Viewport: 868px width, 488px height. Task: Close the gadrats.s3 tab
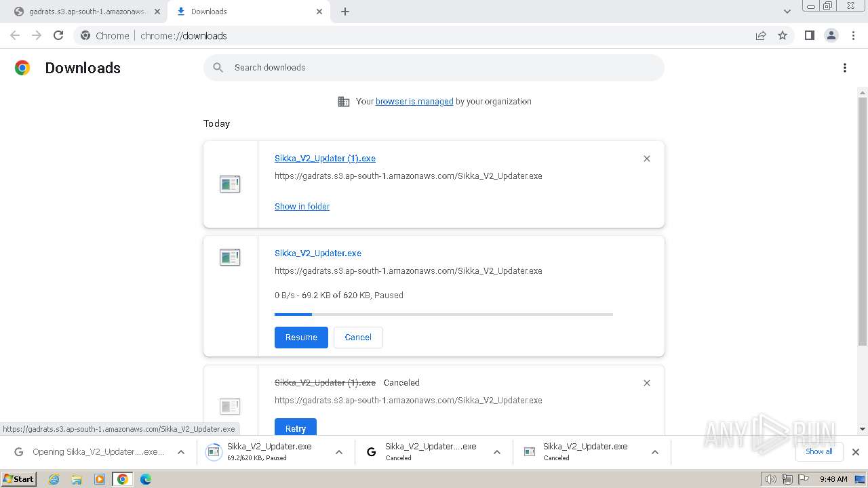[157, 12]
